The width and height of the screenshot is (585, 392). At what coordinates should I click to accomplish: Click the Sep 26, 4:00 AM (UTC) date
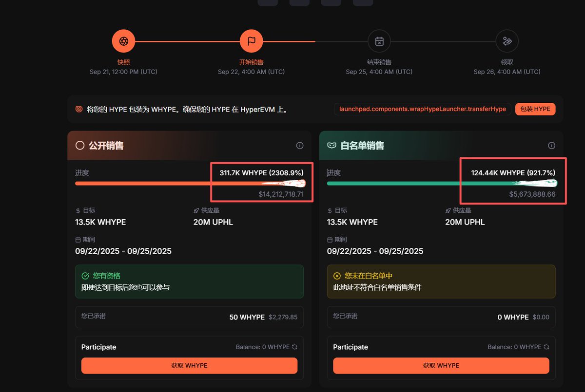coord(507,72)
